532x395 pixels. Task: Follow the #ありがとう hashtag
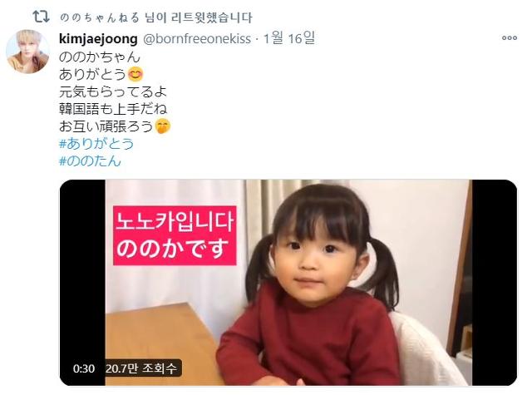96,144
